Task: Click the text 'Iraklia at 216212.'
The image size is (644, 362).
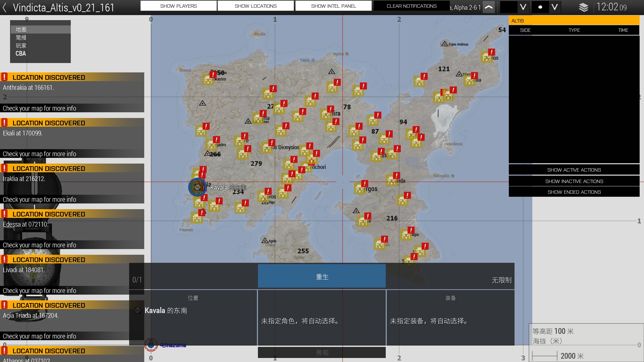Action: click(x=24, y=179)
